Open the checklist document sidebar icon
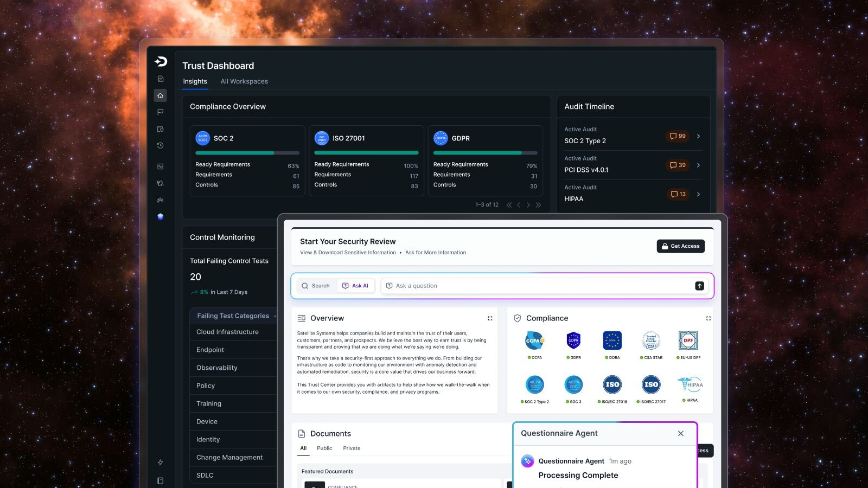The image size is (868, 488). pos(160,79)
